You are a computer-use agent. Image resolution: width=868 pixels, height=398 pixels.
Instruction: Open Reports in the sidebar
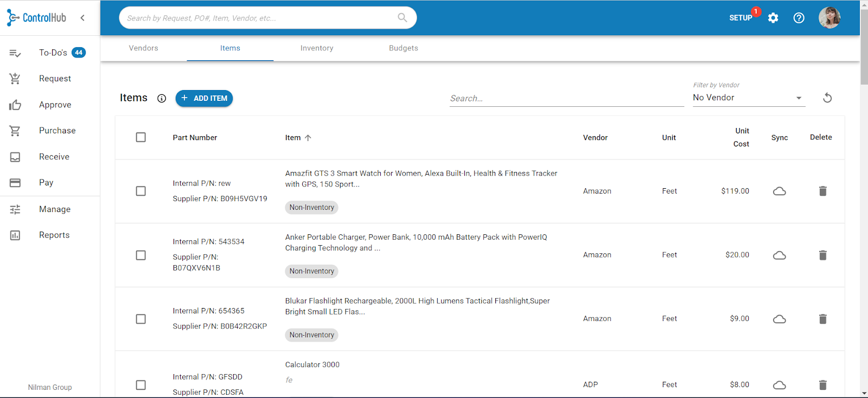click(x=54, y=235)
